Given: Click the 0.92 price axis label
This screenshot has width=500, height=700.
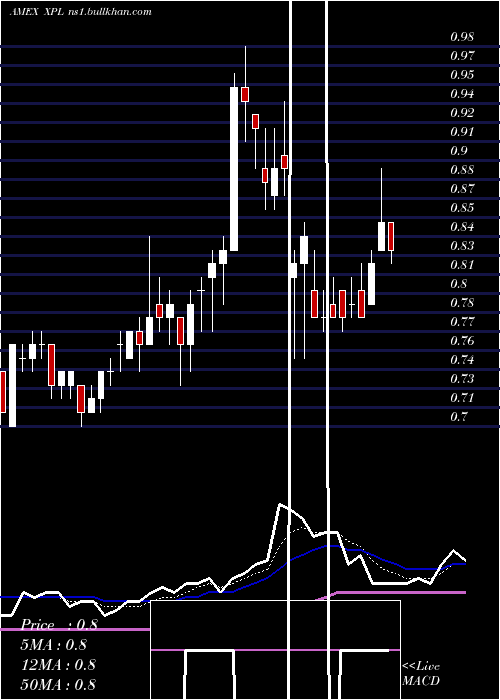Looking at the screenshot, I should tap(462, 112).
